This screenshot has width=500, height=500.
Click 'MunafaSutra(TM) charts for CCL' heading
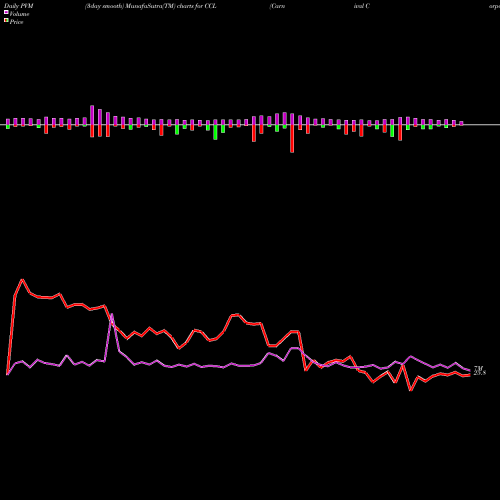171,6
